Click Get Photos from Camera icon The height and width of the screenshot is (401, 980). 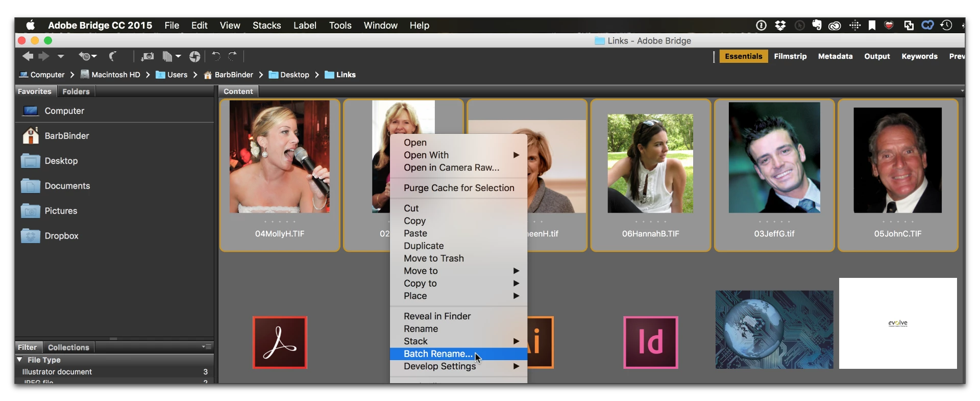148,56
